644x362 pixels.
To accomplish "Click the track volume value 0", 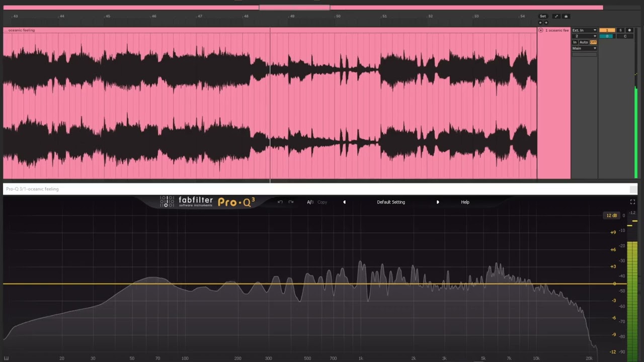I will click(x=607, y=36).
